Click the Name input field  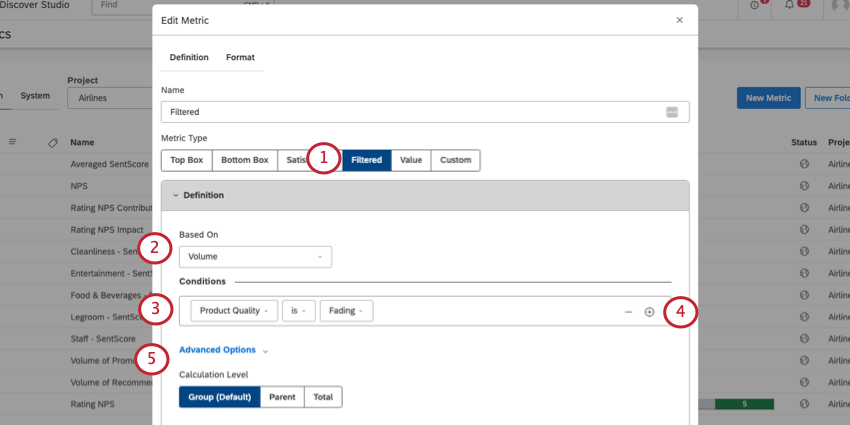[425, 112]
